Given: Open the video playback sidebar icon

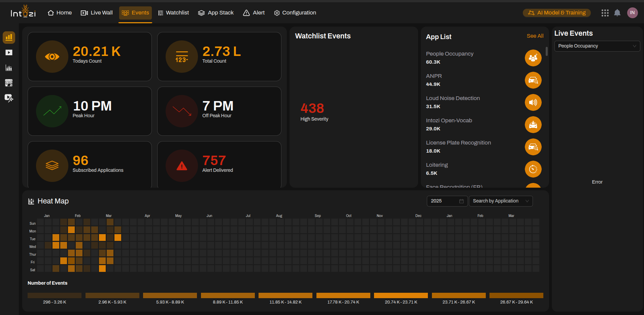Looking at the screenshot, I should point(9,53).
